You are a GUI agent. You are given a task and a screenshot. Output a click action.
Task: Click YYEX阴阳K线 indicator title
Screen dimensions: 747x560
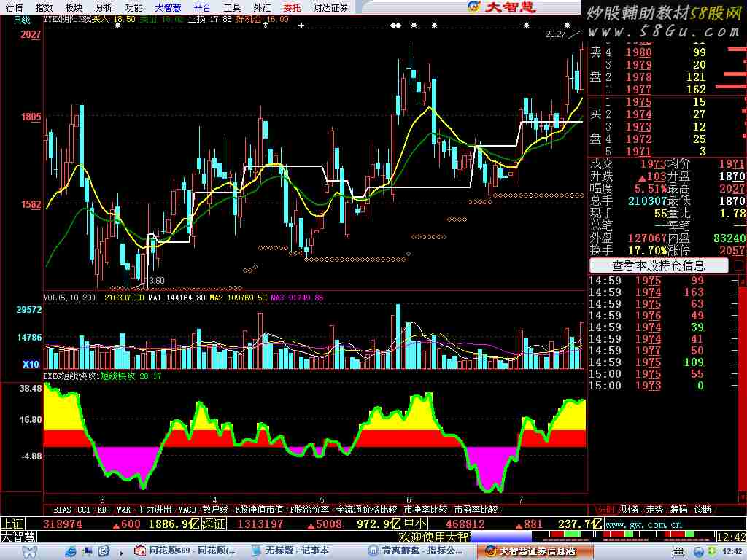coord(67,19)
